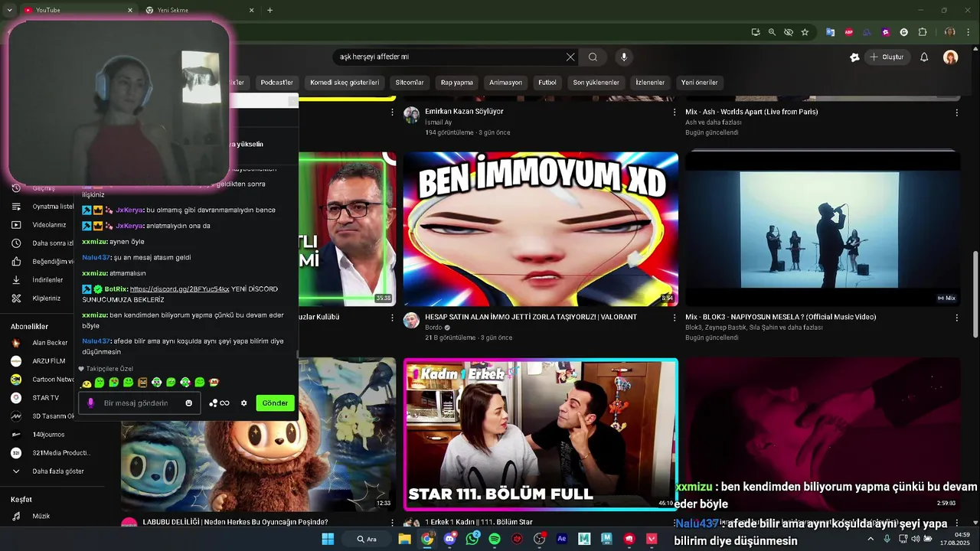Open chat settings gear icon

(243, 403)
